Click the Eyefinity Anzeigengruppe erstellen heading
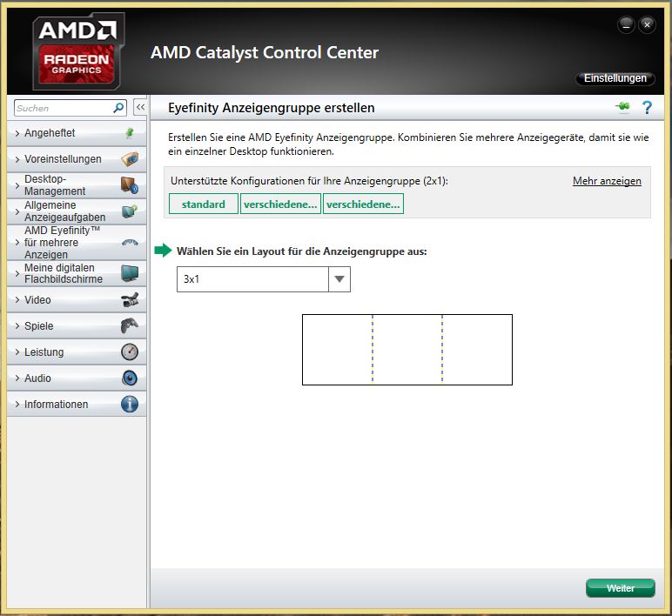This screenshot has height=616, width=672. (x=272, y=108)
